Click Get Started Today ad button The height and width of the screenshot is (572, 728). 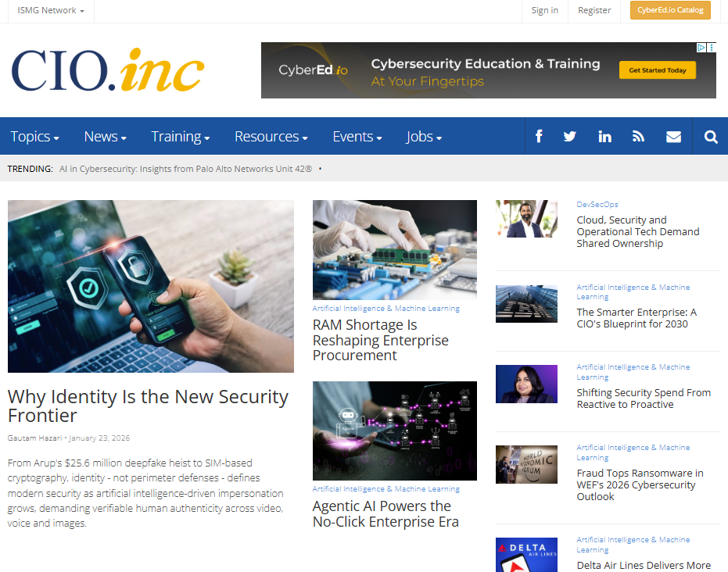pos(658,70)
